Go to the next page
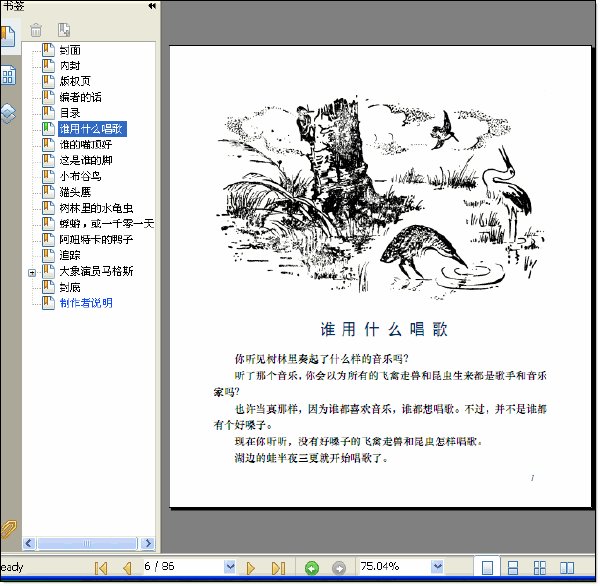 point(251,568)
